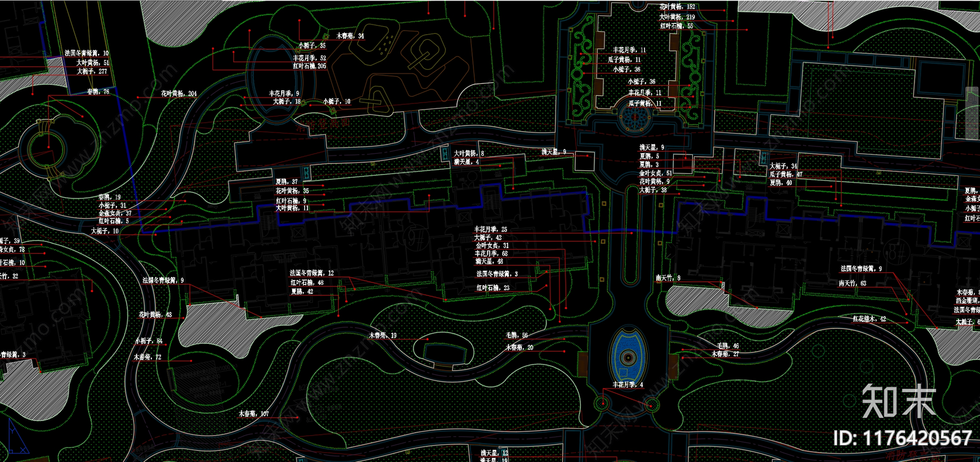
Task: Pick the '大叶黄杨, 11' label
Action: click(292, 208)
